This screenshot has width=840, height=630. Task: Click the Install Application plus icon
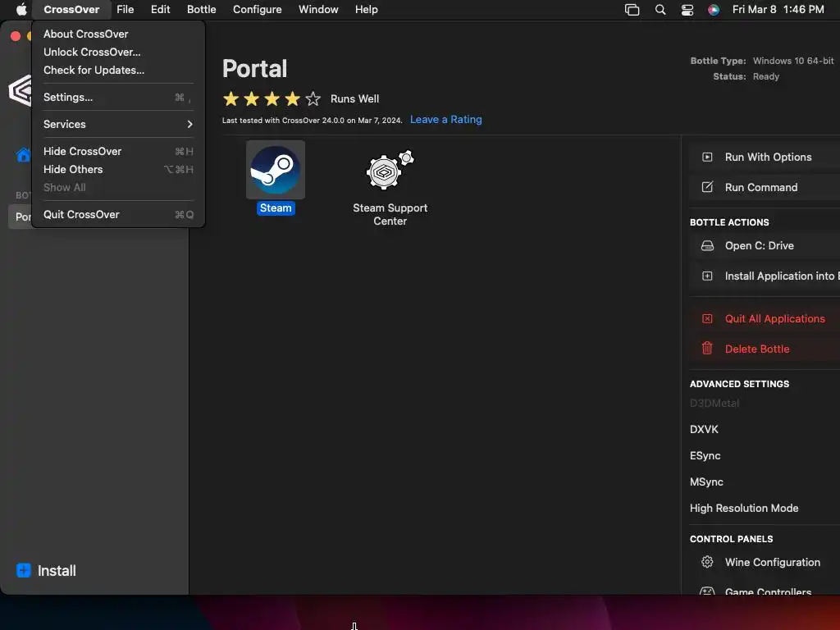coord(707,276)
